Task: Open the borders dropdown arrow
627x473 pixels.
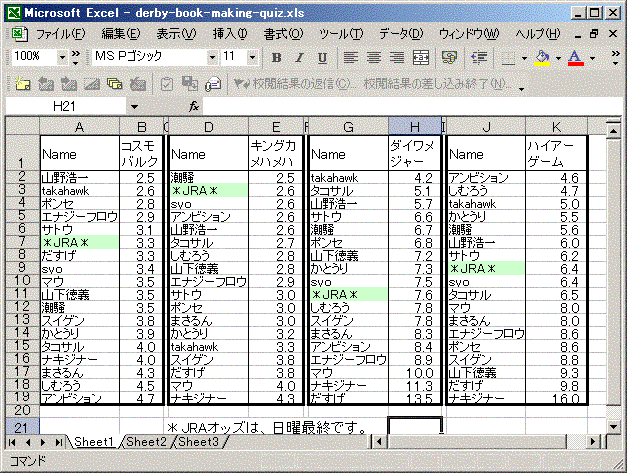Action: tap(524, 58)
